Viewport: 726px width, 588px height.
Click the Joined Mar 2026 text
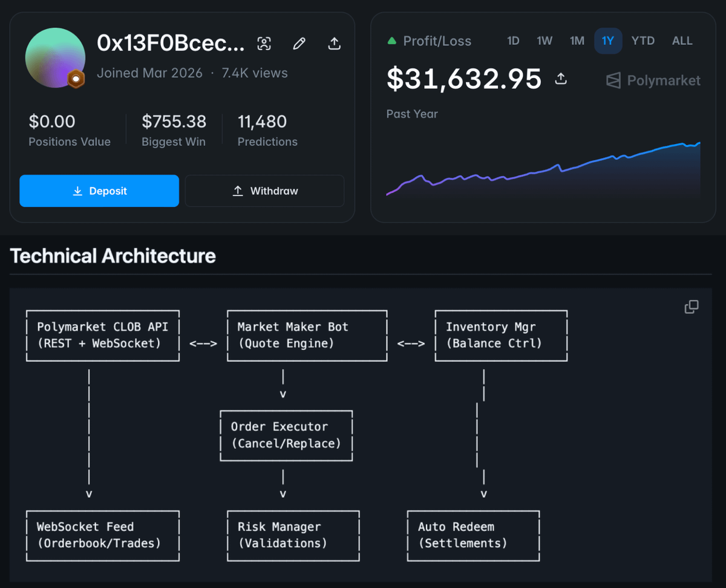[x=149, y=73]
